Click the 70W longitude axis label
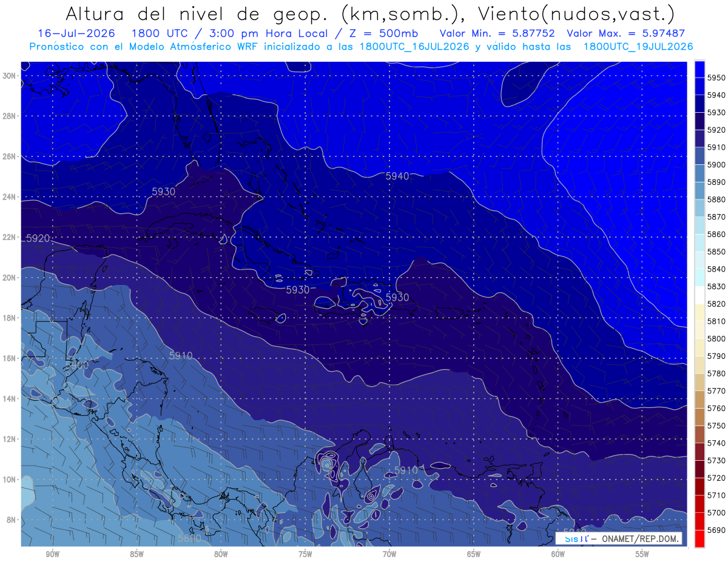Screen dimensions: 728x562 click(x=389, y=554)
